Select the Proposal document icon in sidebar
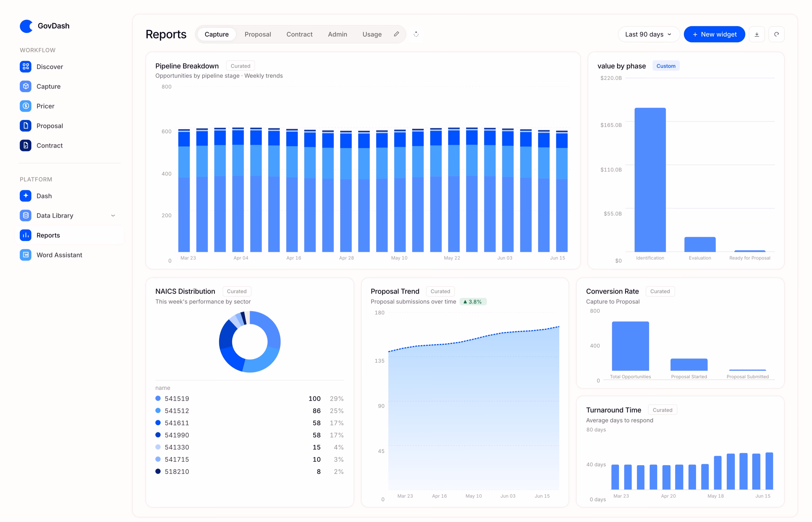This screenshot has width=812, height=522. point(26,126)
